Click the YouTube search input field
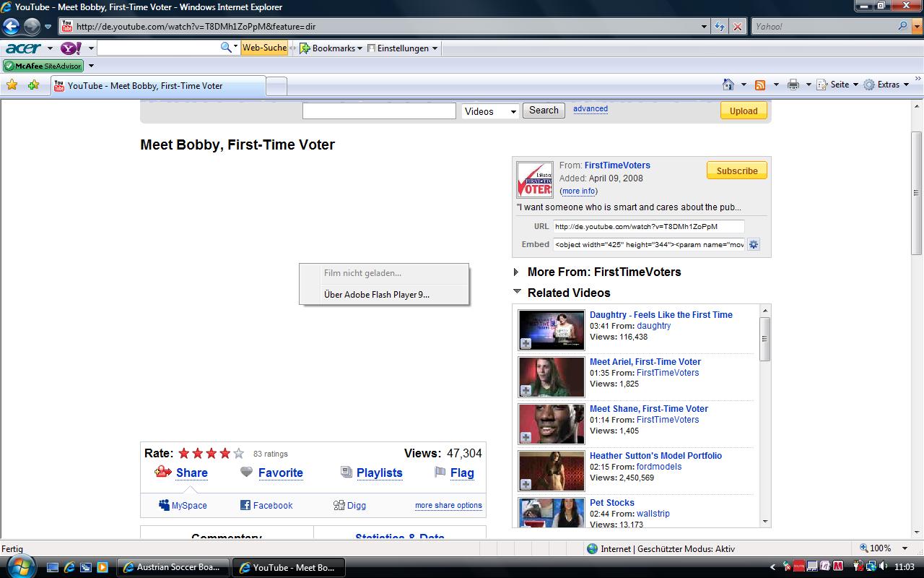924x578 pixels. coord(379,111)
